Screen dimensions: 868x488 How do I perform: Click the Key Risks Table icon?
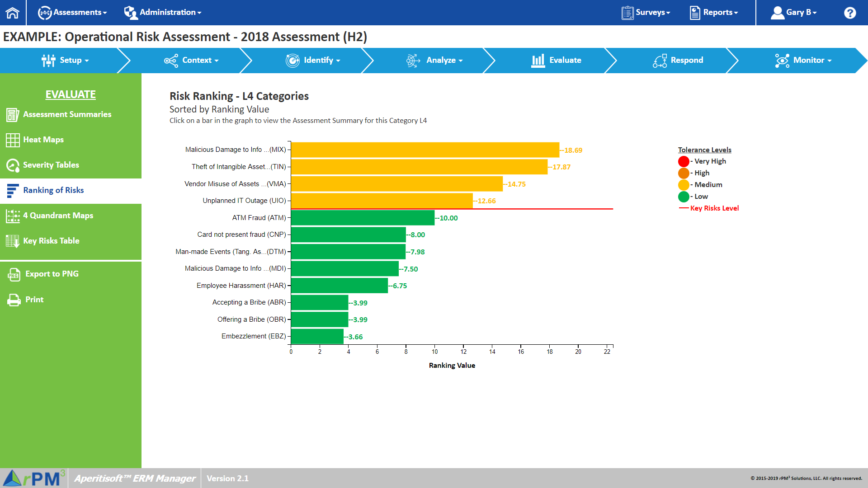coord(13,241)
